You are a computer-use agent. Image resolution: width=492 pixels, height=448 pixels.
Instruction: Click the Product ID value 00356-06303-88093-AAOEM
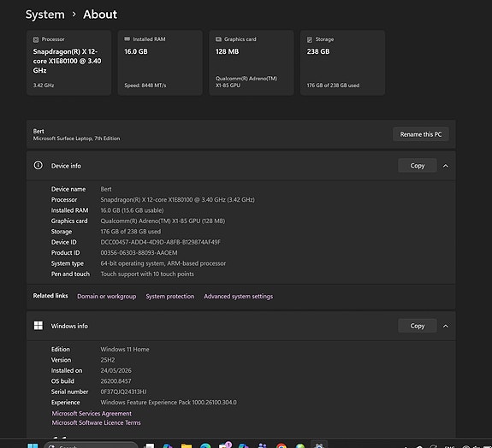click(139, 253)
